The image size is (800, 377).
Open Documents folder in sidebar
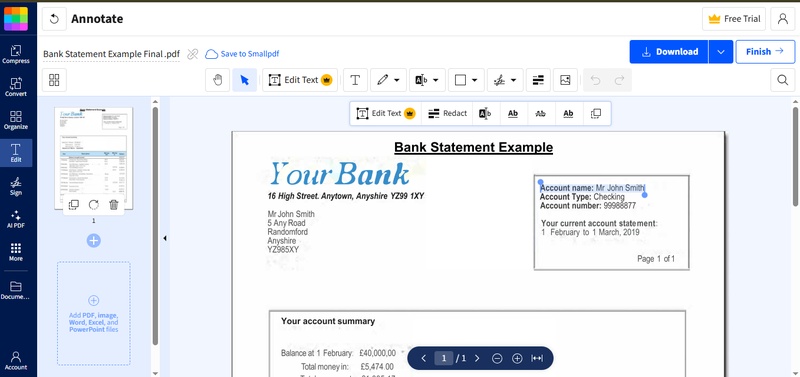coord(16,290)
